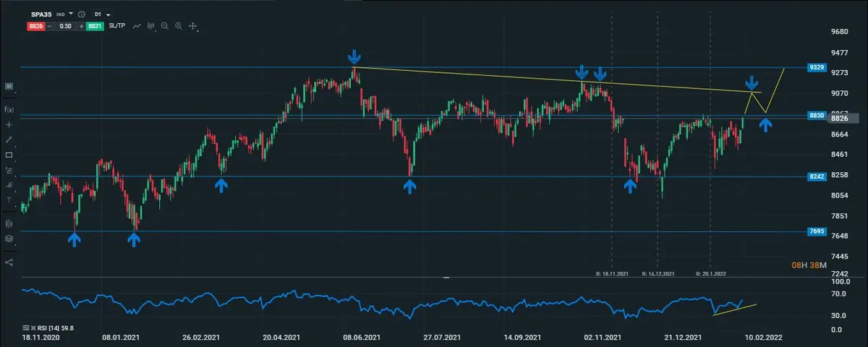868x347 pixels.
Task: Toggle the line chart mode icon
Action: pyautogui.click(x=135, y=26)
